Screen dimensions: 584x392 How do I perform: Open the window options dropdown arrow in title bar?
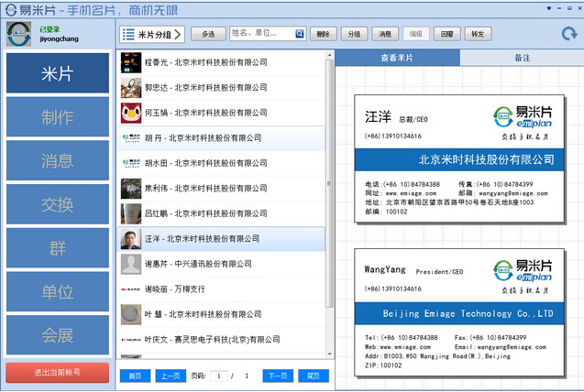point(548,8)
